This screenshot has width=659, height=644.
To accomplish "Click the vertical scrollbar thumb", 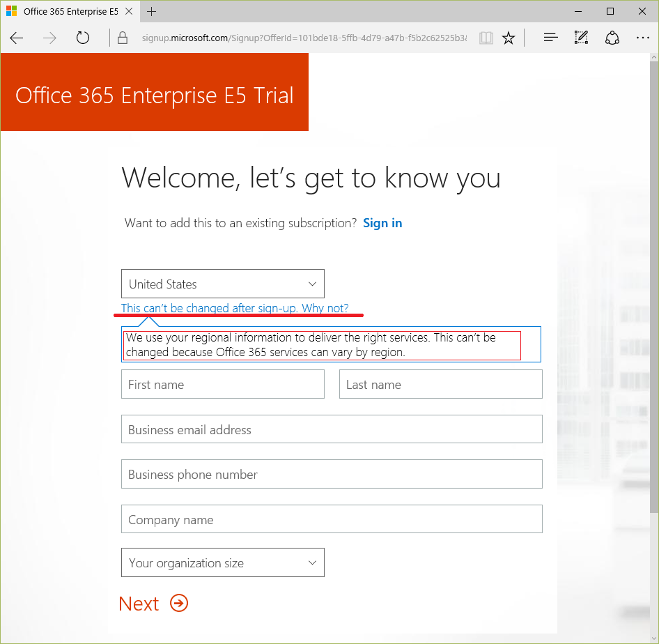I will 654,286.
